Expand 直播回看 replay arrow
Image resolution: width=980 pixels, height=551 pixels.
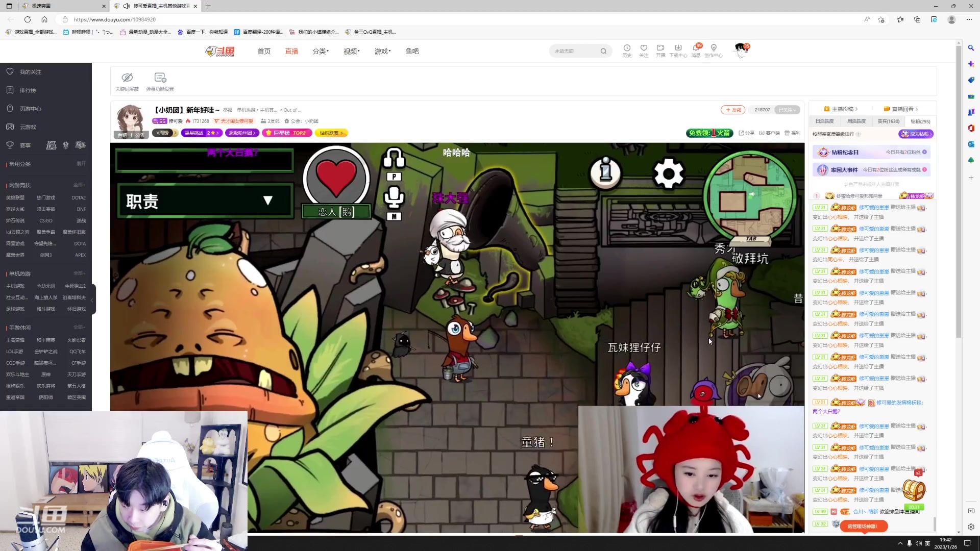917,109
